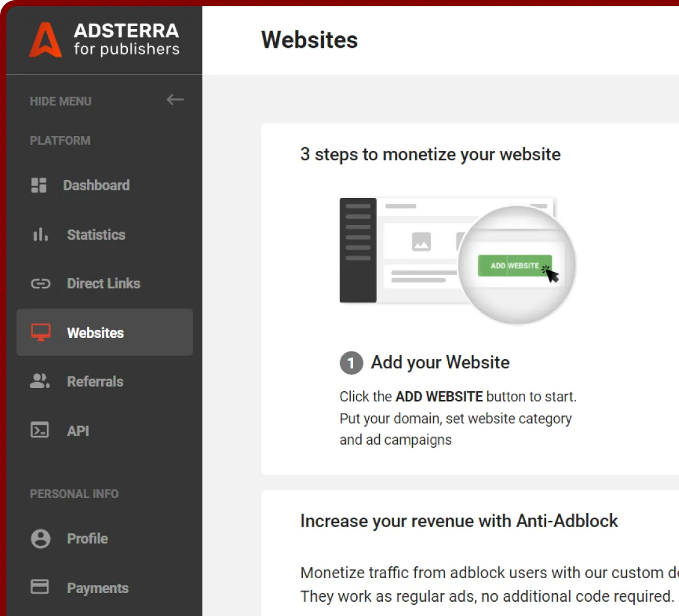Navigate to the API page
Image resolution: width=679 pixels, height=616 pixels.
(78, 431)
